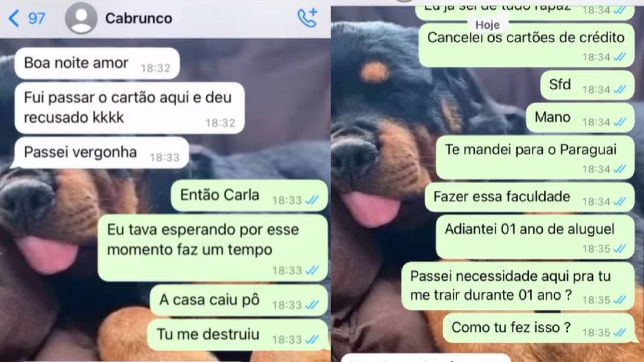Select the 'Então Carla' sent message
The width and height of the screenshot is (644, 362).
[x=249, y=195]
